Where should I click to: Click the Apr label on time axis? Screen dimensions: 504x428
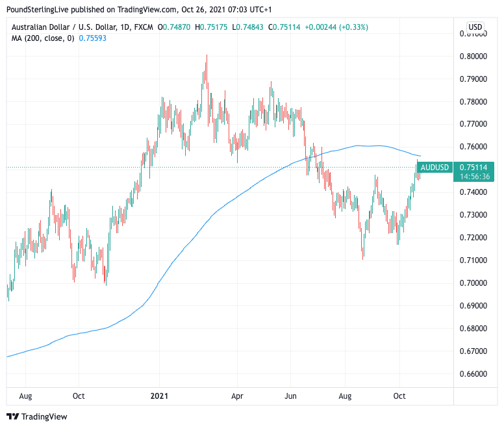click(x=236, y=395)
